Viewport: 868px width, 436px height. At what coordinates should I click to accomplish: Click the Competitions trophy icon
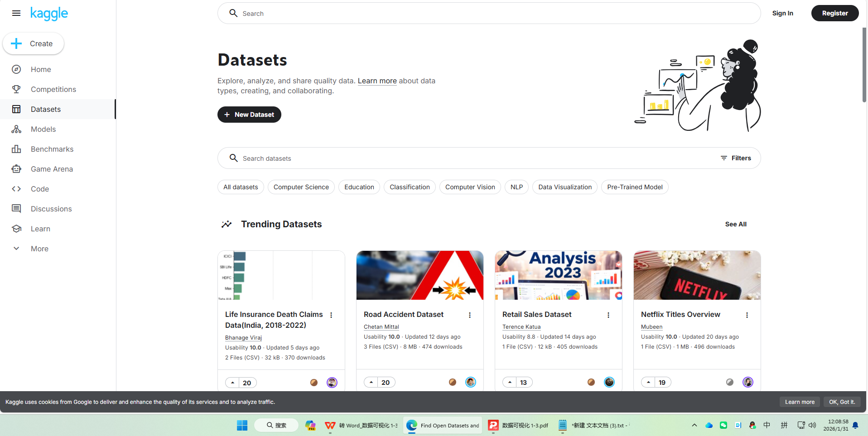16,89
